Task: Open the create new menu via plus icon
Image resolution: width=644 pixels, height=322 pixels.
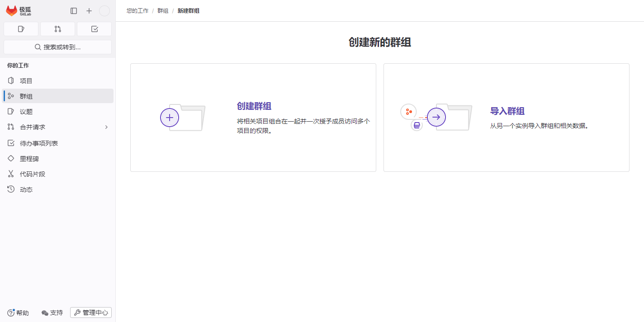Action: click(89, 10)
